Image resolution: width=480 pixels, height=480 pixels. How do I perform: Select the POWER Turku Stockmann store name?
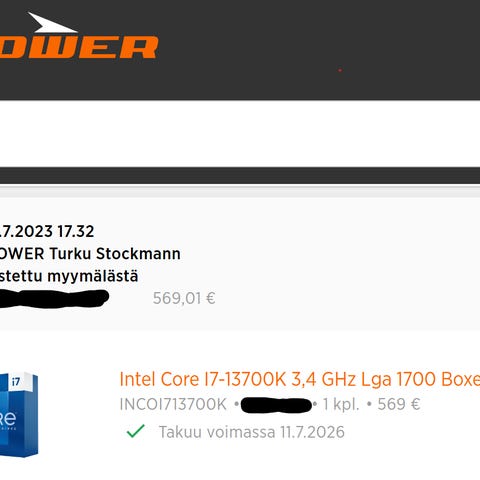point(90,254)
